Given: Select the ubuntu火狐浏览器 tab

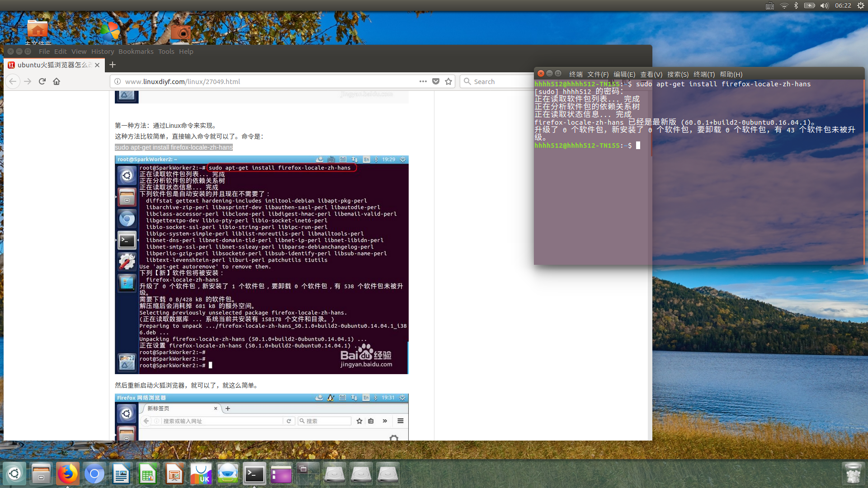Looking at the screenshot, I should (54, 65).
